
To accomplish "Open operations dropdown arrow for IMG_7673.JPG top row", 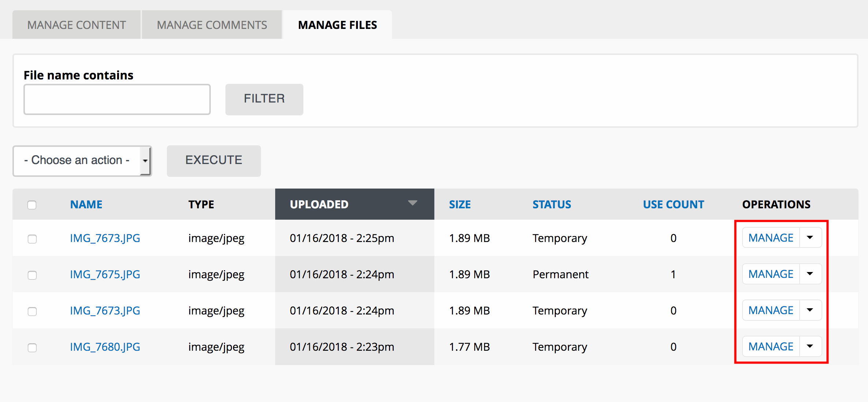I will pos(810,238).
